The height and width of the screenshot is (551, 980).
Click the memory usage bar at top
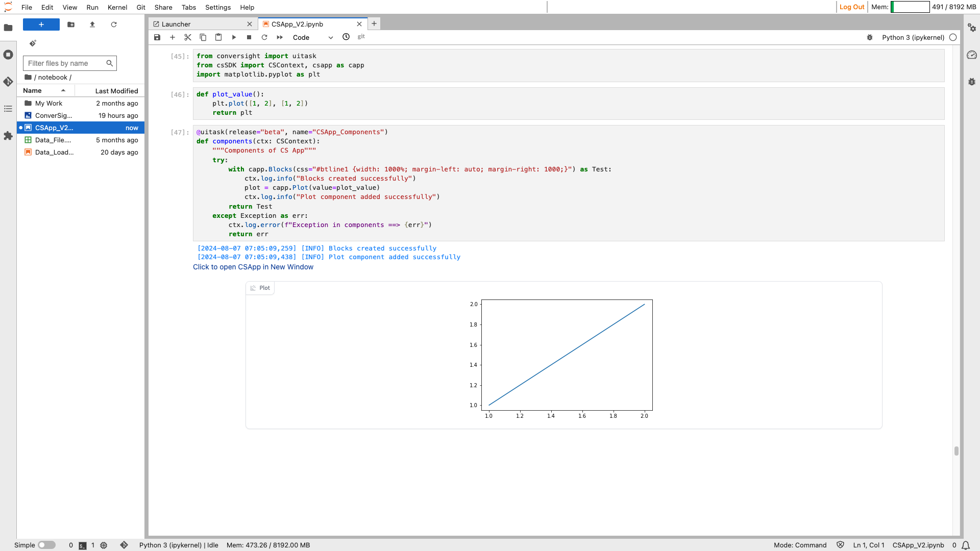[910, 7]
